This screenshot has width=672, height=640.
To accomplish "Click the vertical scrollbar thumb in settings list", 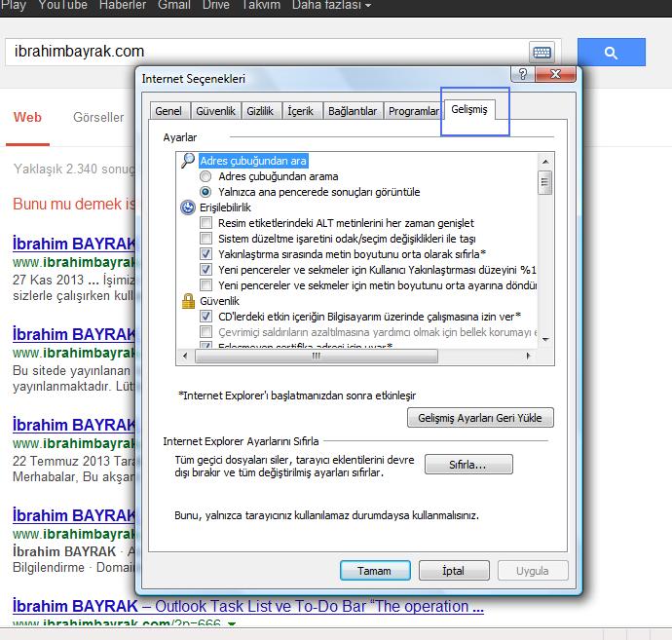I will click(x=545, y=182).
